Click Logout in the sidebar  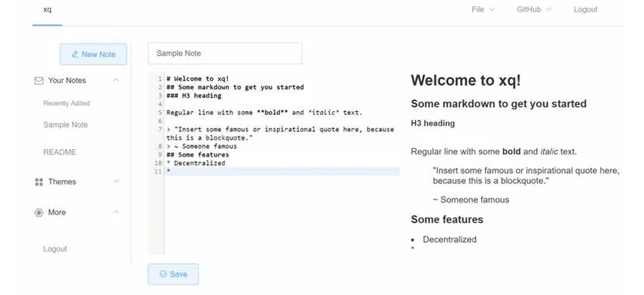point(55,249)
